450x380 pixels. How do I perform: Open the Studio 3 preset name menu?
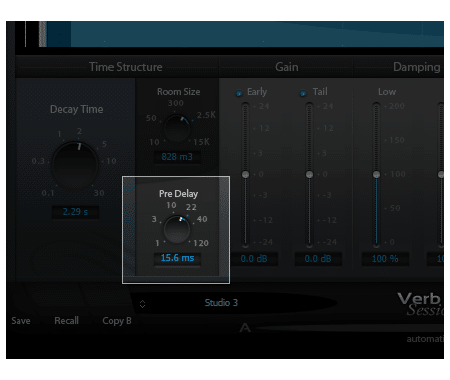click(221, 303)
